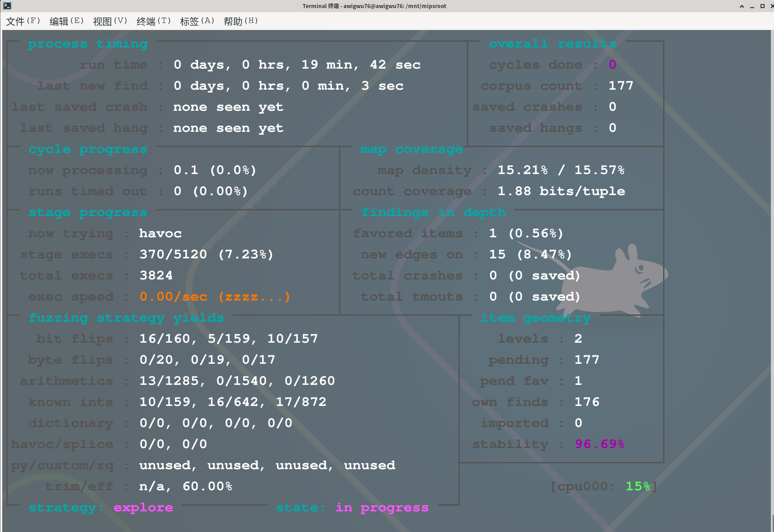The image size is (774, 532).
Task: Click the stability value '96.69%'
Action: pyautogui.click(x=600, y=444)
